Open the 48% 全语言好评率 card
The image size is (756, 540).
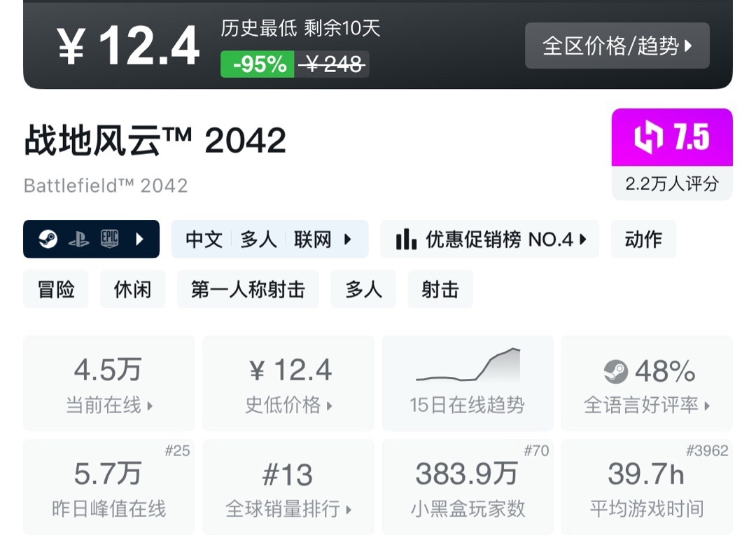pyautogui.click(x=647, y=383)
